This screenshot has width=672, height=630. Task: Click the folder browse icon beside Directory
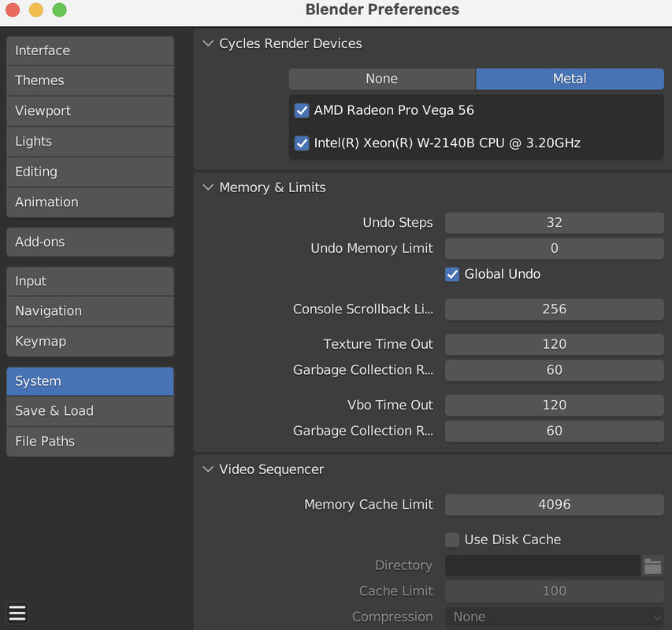[653, 565]
